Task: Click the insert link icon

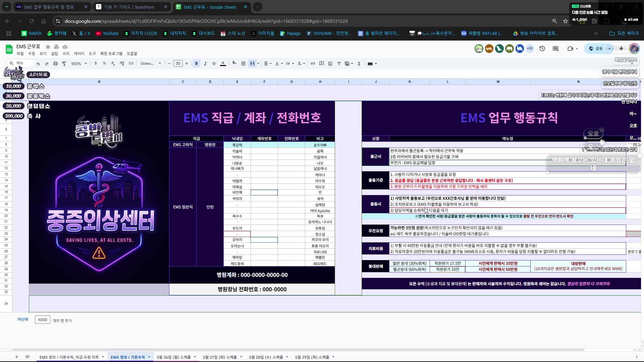Action: point(313,63)
